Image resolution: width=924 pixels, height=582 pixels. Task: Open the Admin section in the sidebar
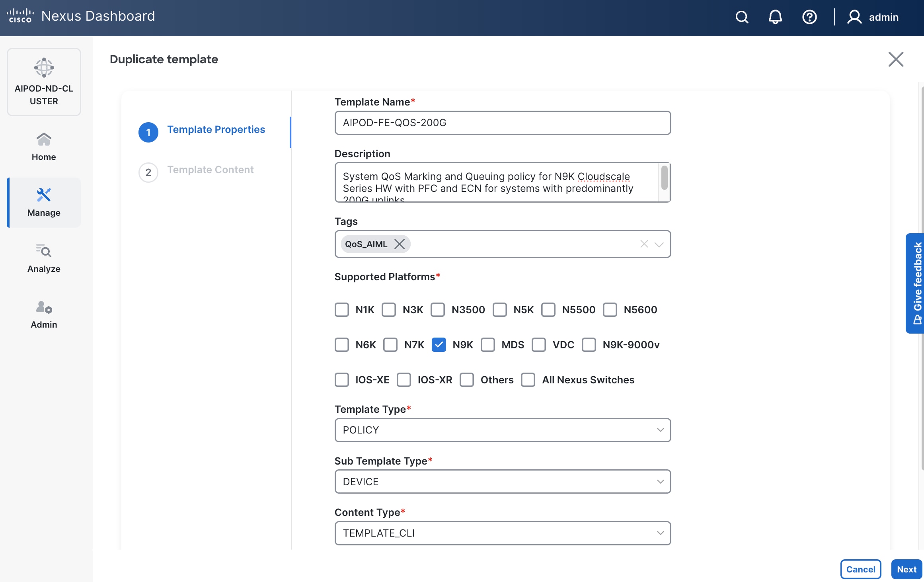click(x=43, y=314)
